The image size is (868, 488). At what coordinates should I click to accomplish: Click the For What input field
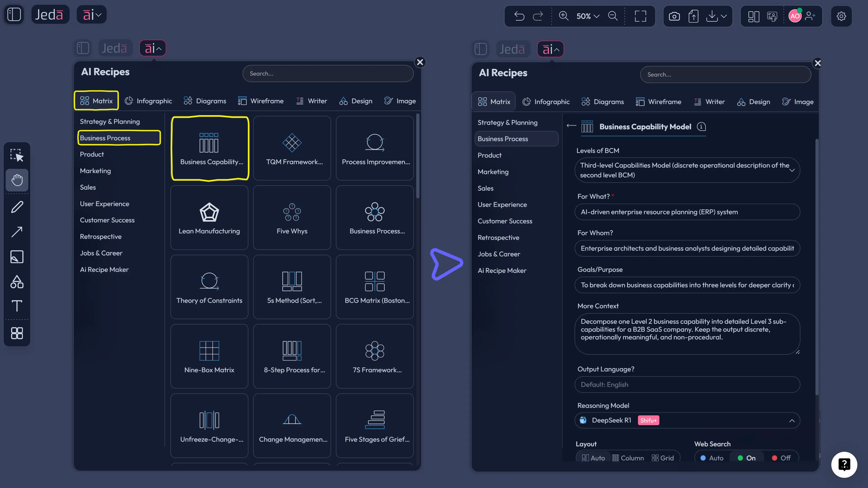tap(687, 212)
